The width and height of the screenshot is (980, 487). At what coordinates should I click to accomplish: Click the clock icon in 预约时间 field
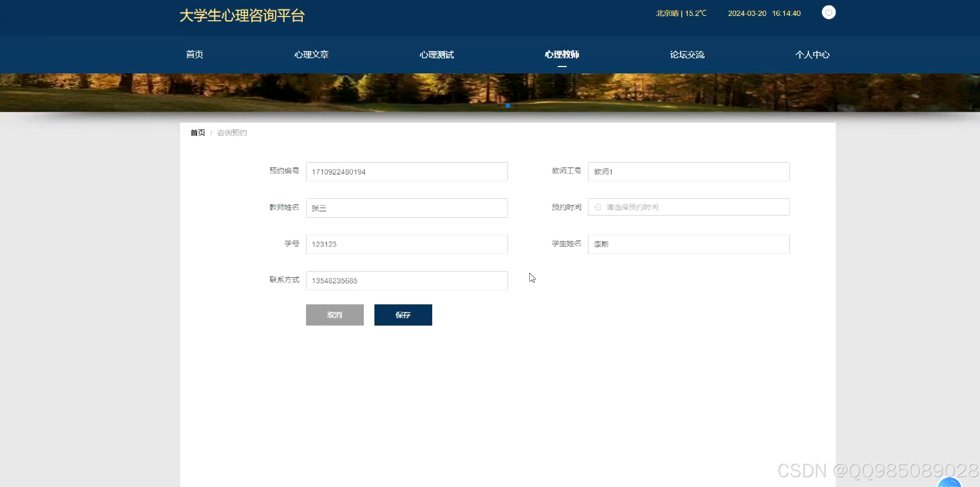[597, 207]
